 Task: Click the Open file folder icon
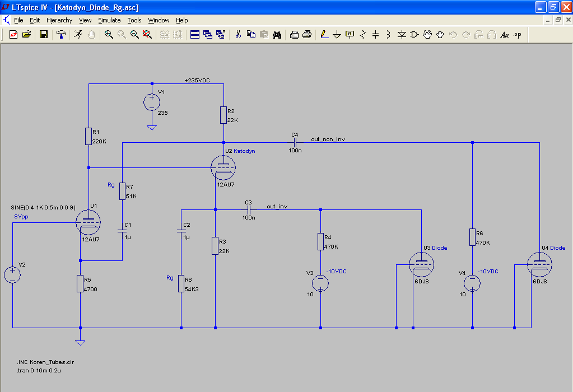(26, 35)
